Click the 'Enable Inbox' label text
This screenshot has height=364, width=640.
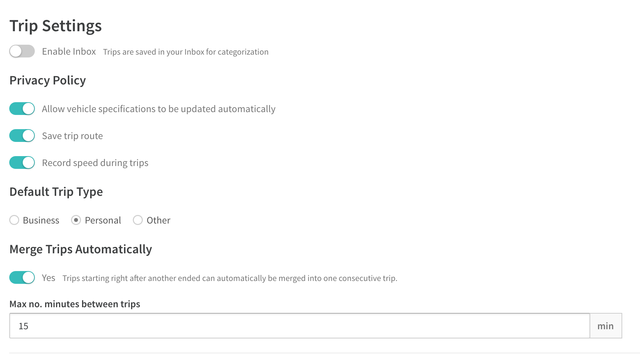click(69, 51)
